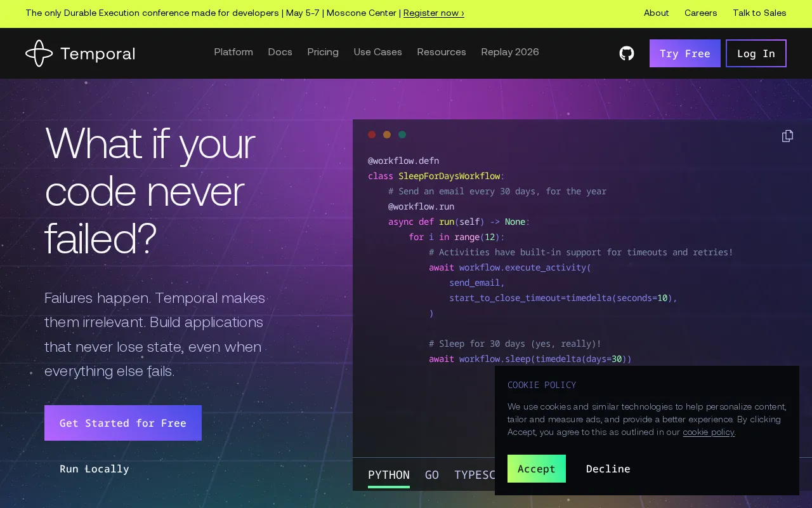This screenshot has height=508, width=812.
Task: Click the '@workflow.run' code line
Action: tap(421, 206)
